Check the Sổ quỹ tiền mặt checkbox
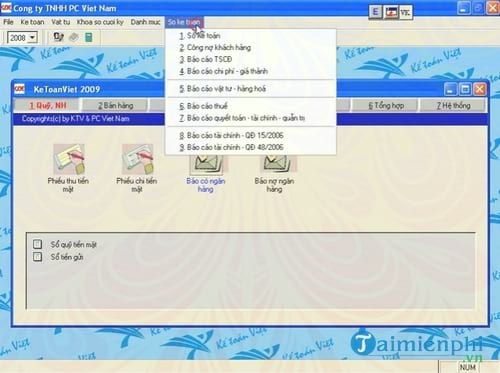 [37, 244]
